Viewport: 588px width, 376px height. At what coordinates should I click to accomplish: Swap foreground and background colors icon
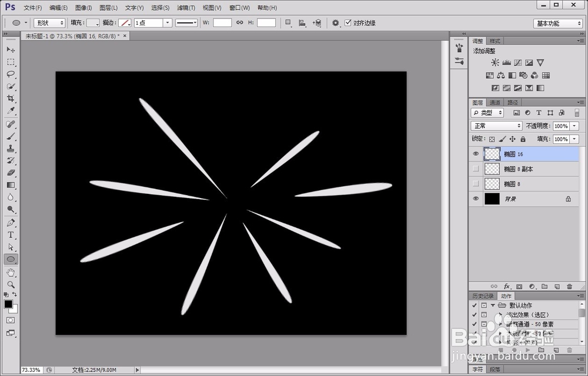[x=15, y=294]
